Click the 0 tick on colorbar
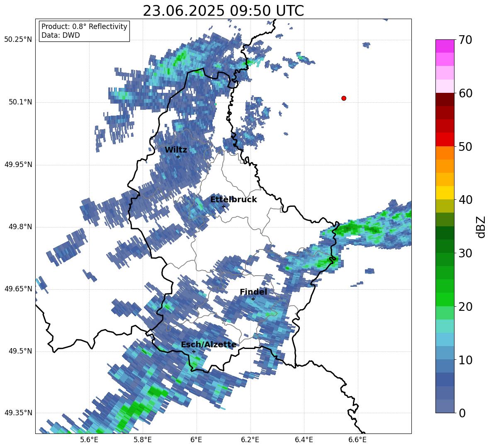Viewport: 491px width, 448px height. [x=462, y=413]
